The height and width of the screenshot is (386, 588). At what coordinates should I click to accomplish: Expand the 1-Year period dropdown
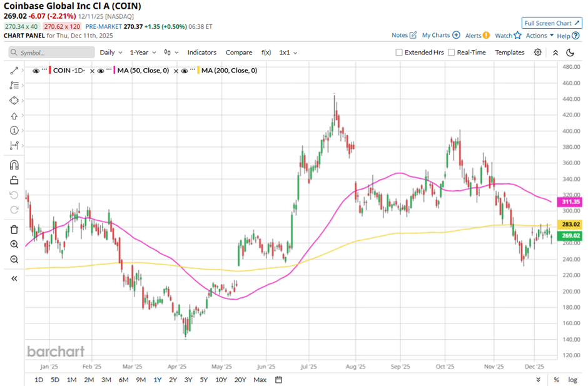tap(143, 53)
